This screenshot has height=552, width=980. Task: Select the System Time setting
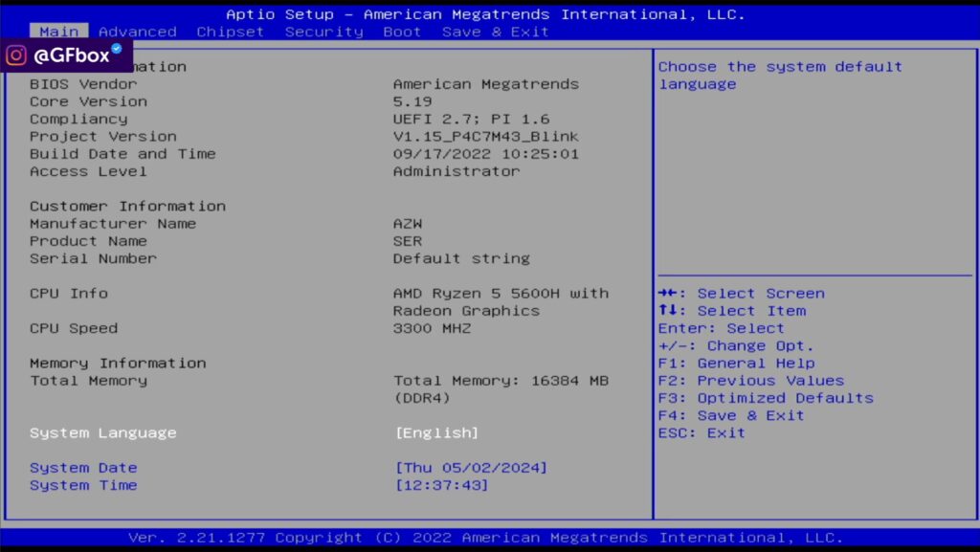83,485
